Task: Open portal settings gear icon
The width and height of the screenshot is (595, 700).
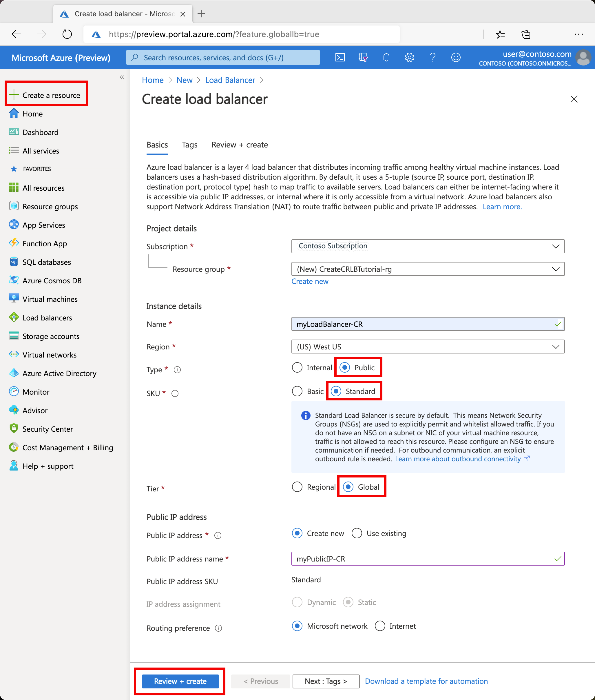Action: pyautogui.click(x=409, y=57)
